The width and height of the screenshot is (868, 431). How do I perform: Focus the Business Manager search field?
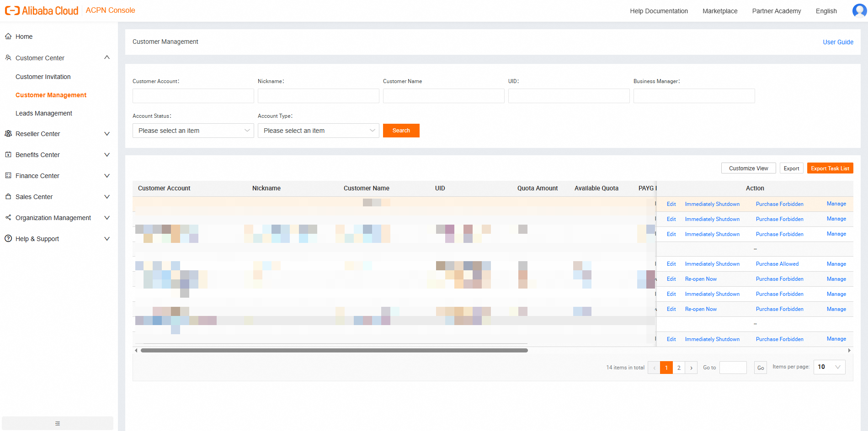click(694, 96)
